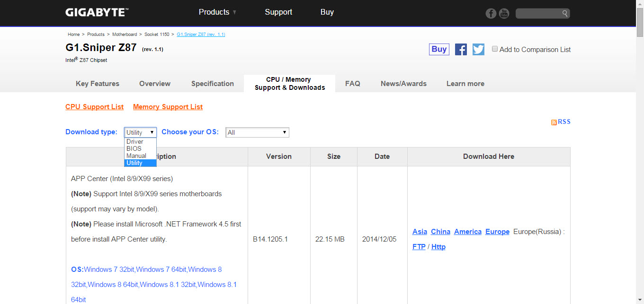Screen dimensions: 644x304
Task: Open the Choose your OS dropdown
Action: 257,132
